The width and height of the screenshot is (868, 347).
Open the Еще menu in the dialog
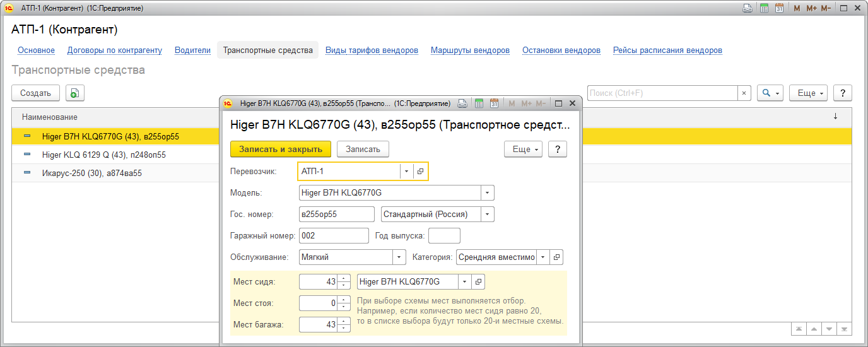pyautogui.click(x=523, y=149)
